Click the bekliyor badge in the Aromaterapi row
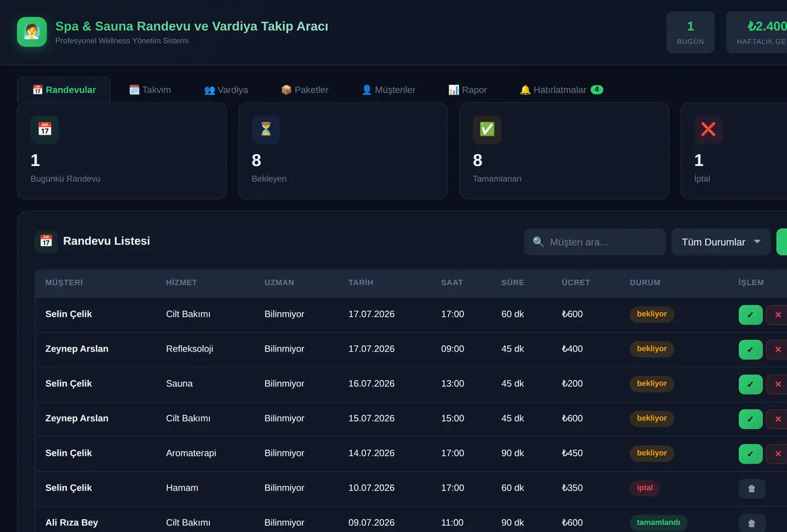The width and height of the screenshot is (787, 532). [652, 453]
